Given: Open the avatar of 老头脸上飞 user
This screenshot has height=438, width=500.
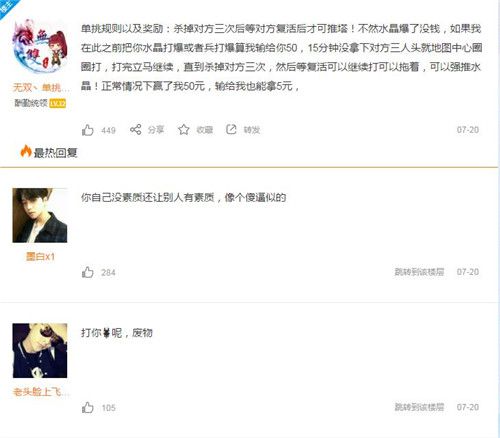Looking at the screenshot, I should point(40,351).
